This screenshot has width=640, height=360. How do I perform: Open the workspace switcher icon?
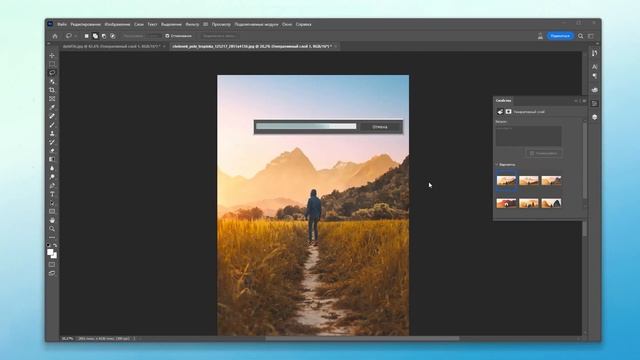coord(591,36)
